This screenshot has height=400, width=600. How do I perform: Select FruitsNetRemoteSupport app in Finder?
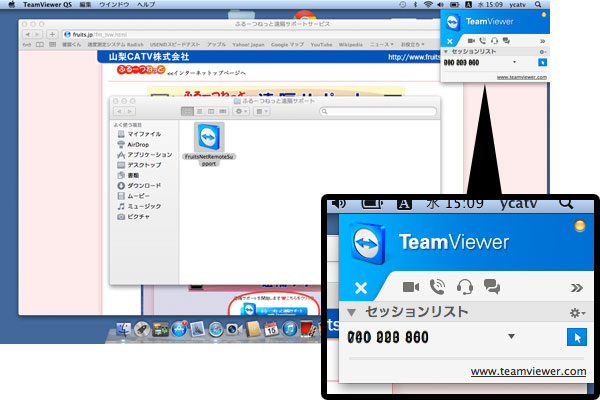click(x=209, y=144)
